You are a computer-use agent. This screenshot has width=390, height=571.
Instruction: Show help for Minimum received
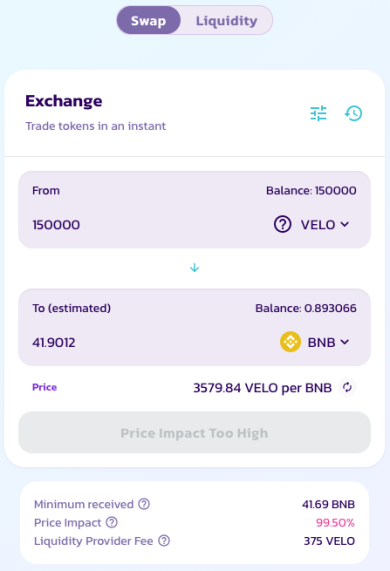click(144, 504)
